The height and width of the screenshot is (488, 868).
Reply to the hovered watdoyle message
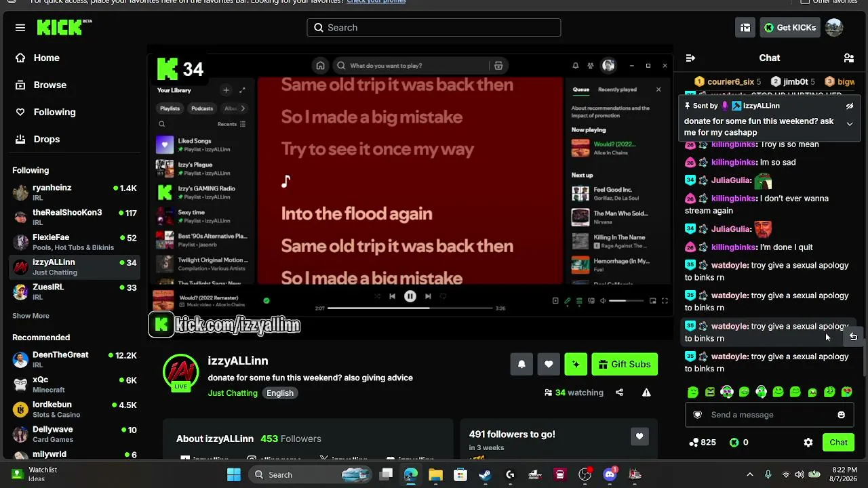[x=853, y=337]
